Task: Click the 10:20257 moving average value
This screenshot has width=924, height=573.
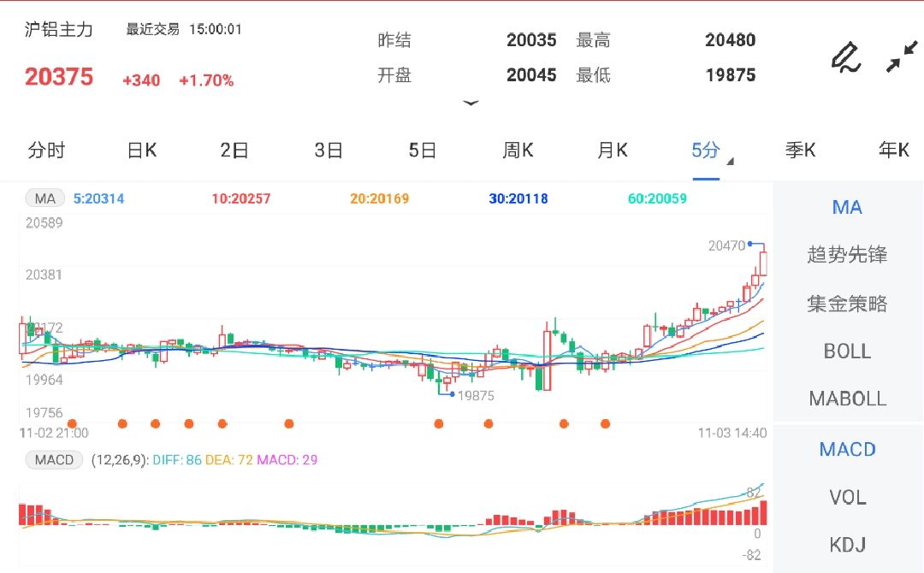Action: (x=241, y=198)
